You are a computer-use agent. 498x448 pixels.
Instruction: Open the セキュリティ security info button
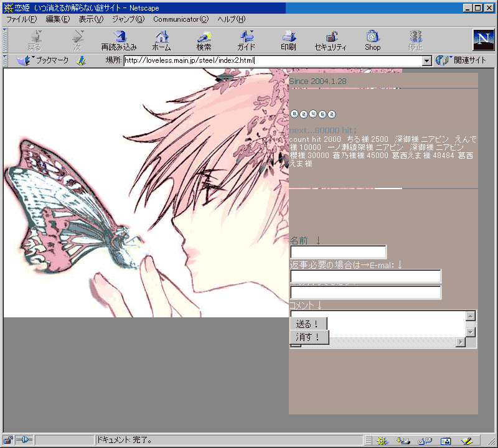point(331,40)
